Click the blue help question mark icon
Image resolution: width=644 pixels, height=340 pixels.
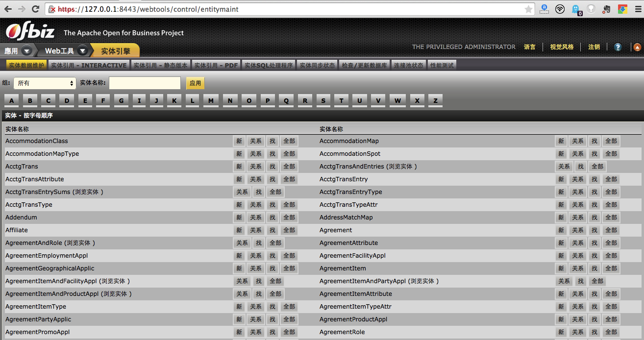(618, 47)
